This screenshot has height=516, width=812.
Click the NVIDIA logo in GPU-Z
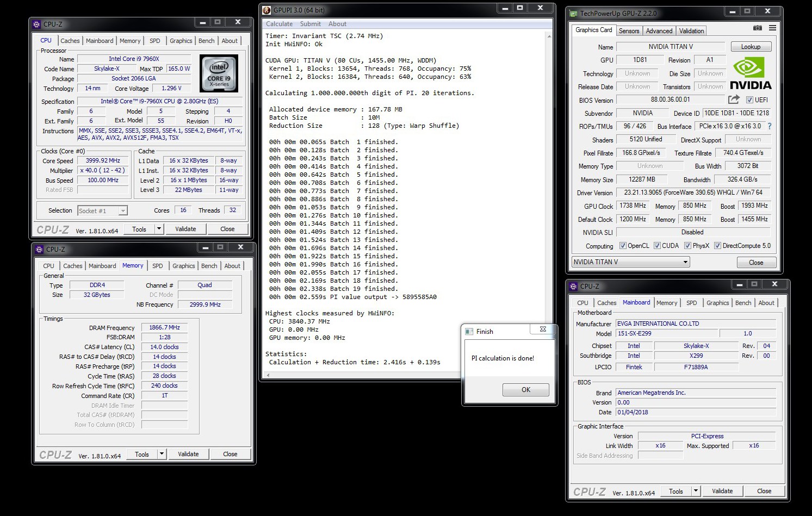point(751,73)
